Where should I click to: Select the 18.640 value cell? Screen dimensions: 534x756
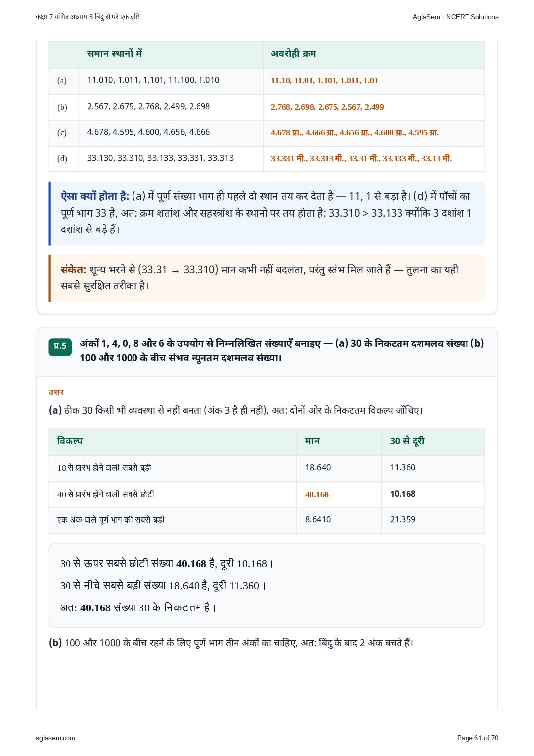[318, 467]
